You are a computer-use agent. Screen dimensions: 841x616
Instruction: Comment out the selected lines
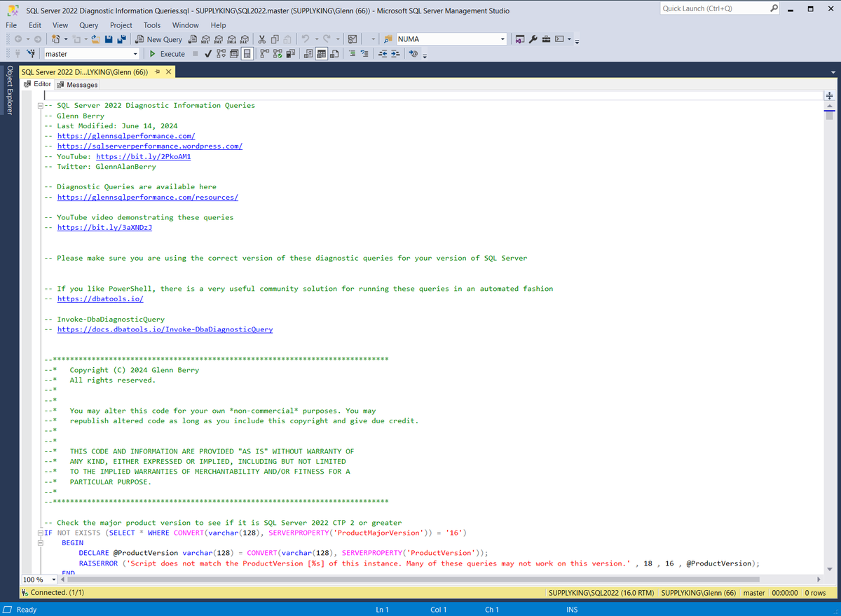point(352,54)
